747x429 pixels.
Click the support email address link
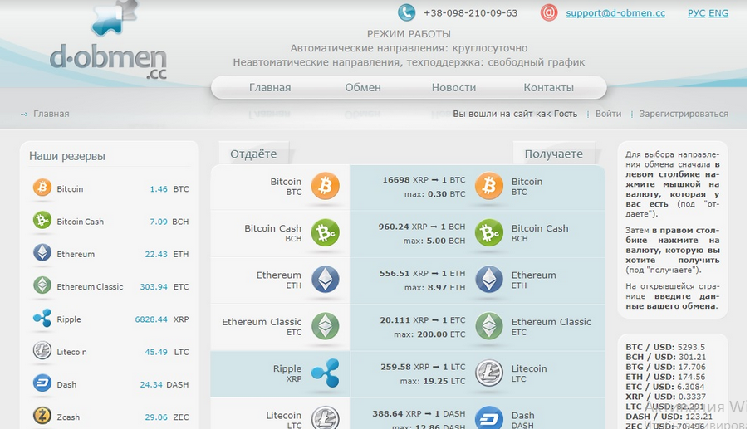pos(615,14)
